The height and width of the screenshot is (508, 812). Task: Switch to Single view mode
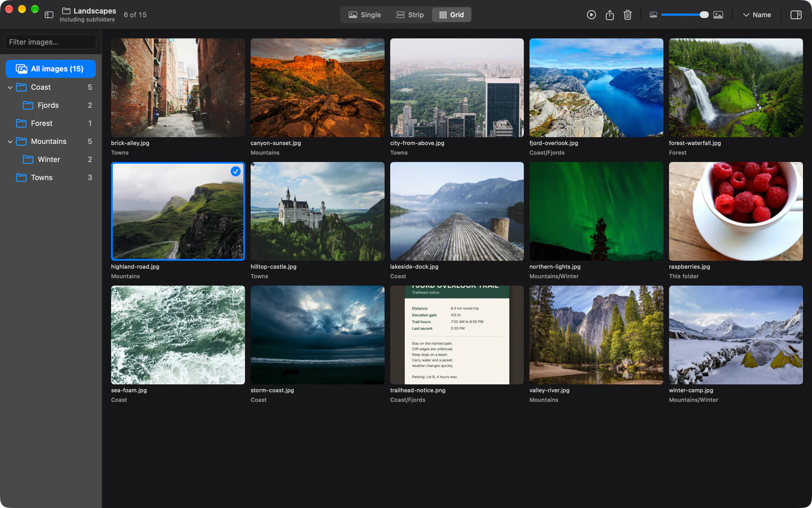click(x=365, y=15)
